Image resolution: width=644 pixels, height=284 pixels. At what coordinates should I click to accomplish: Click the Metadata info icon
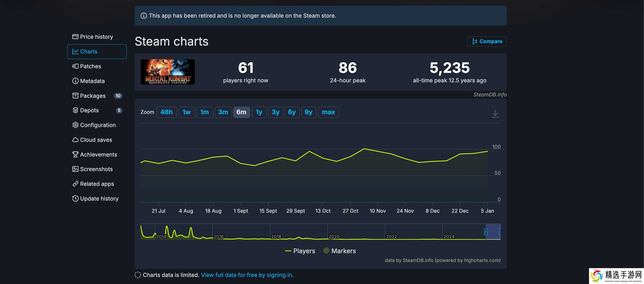coord(75,81)
